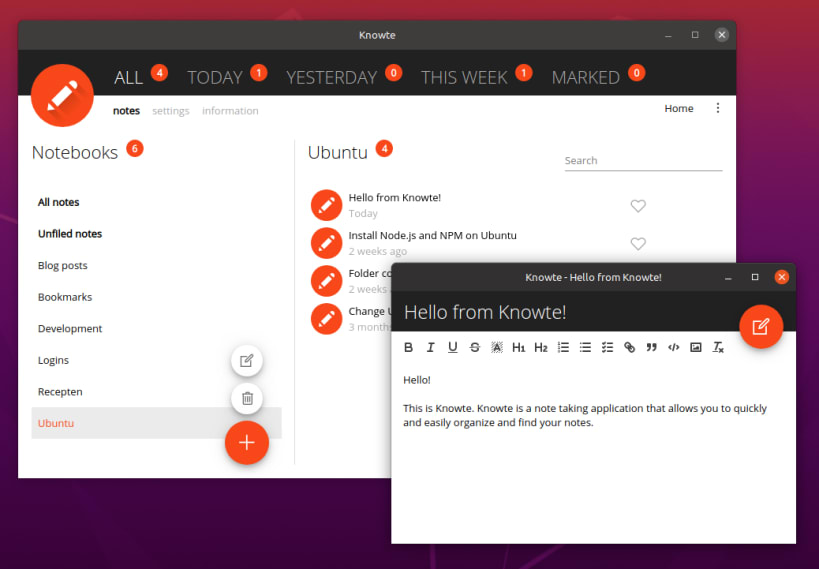Maximize the 'Hello from Knowte!' note window
Viewport: 819px width, 569px height.
(755, 277)
